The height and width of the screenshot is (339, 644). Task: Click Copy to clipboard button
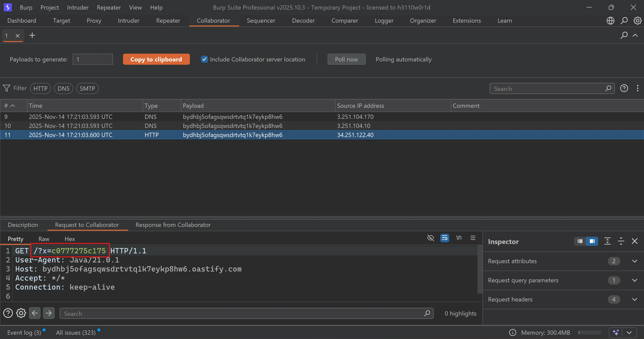156,59
